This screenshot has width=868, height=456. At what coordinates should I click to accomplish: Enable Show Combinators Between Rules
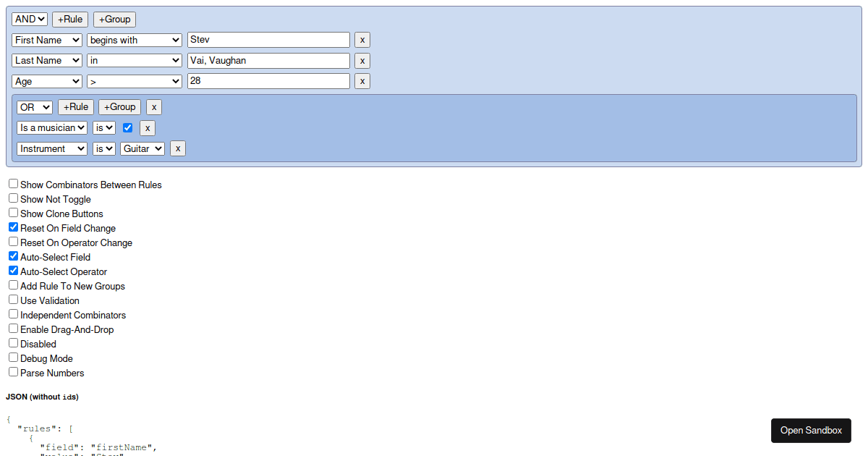point(13,184)
